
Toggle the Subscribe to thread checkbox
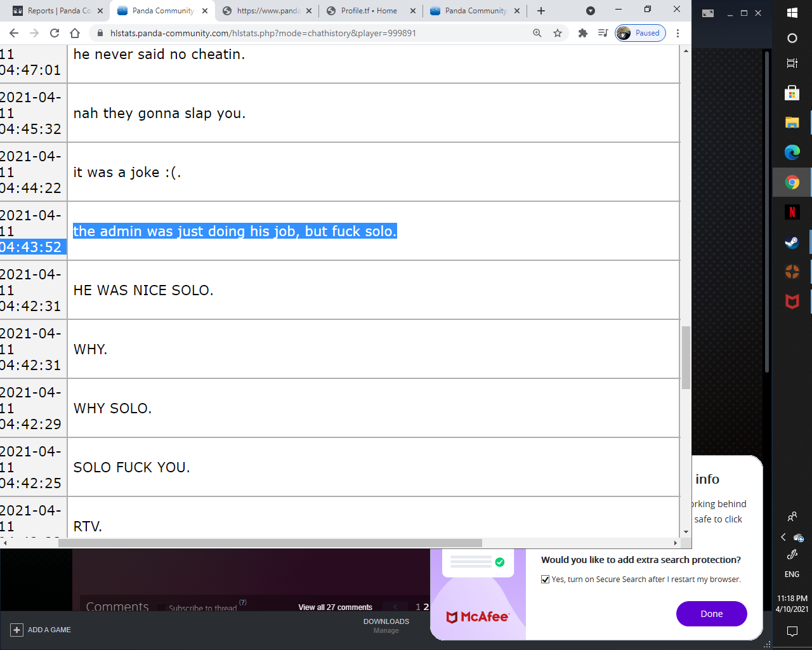click(x=162, y=608)
